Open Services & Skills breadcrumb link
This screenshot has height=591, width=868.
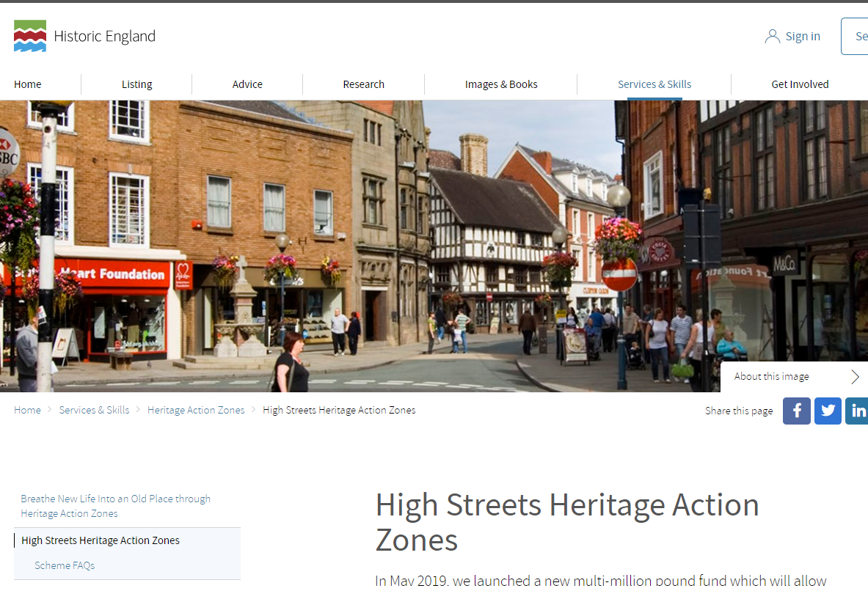(94, 410)
